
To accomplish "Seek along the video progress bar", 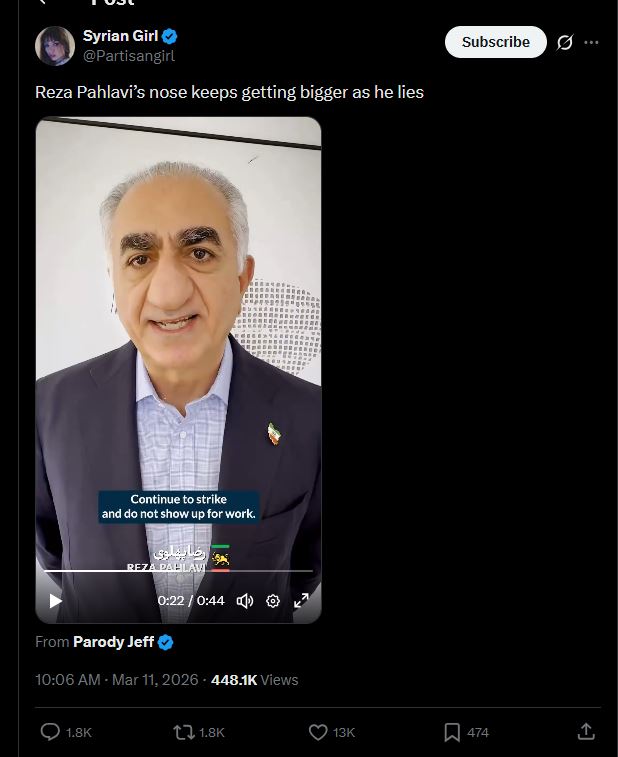I will coord(178,571).
